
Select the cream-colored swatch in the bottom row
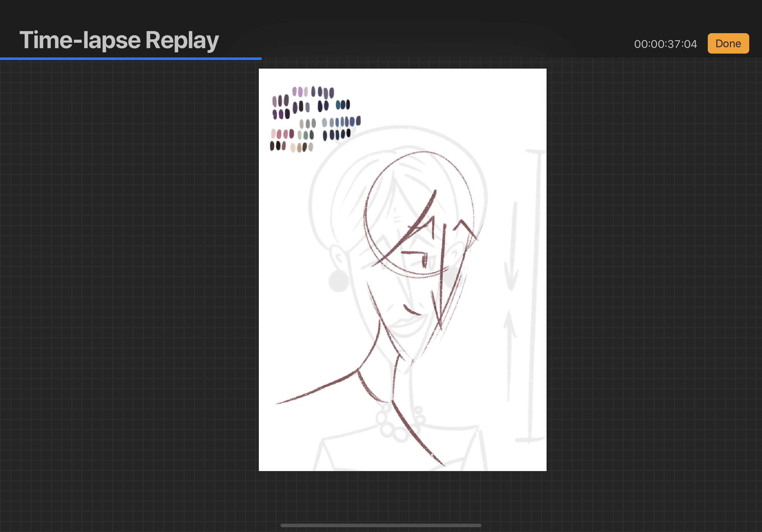coord(293,148)
